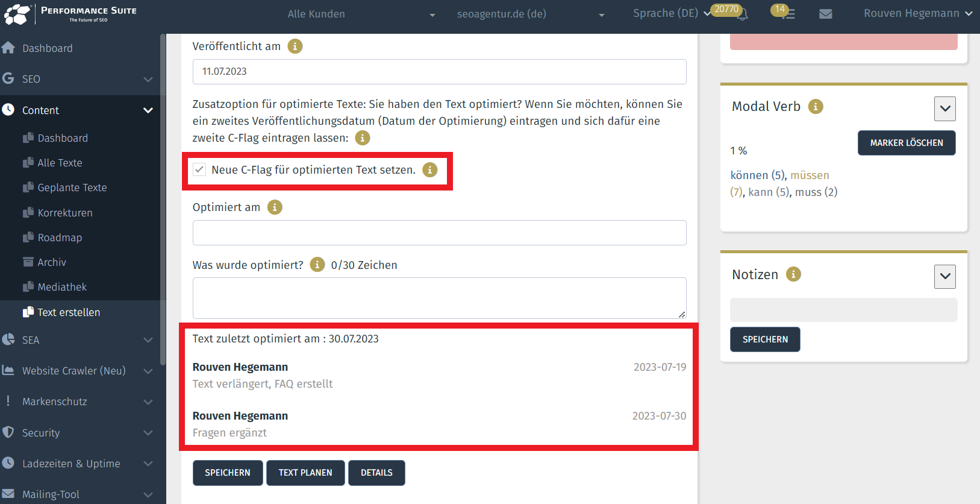
Task: Collapse the Modal Verb panel
Action: [945, 109]
